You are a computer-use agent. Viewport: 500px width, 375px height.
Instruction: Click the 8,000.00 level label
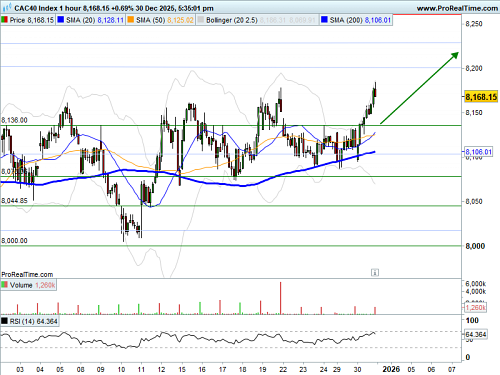[14, 240]
